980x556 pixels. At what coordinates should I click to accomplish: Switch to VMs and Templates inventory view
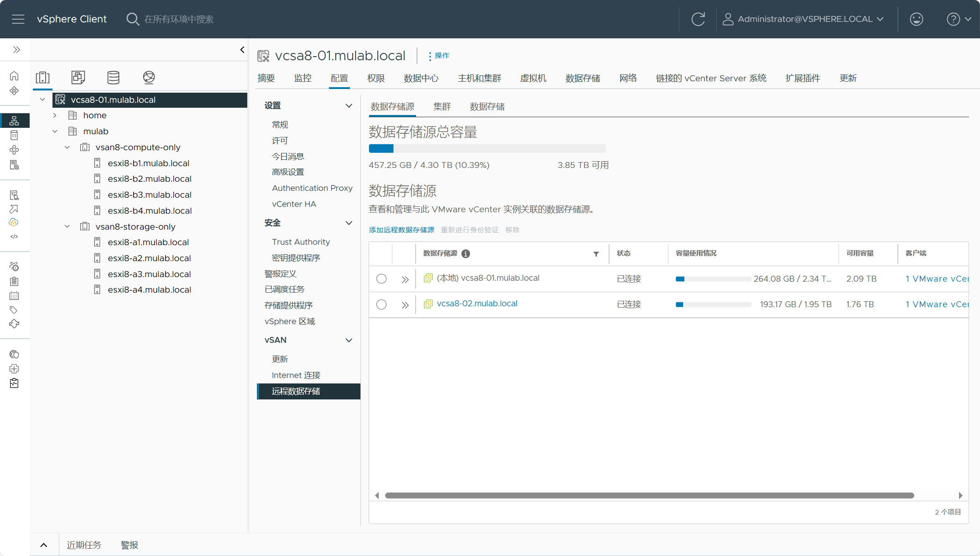click(x=78, y=78)
